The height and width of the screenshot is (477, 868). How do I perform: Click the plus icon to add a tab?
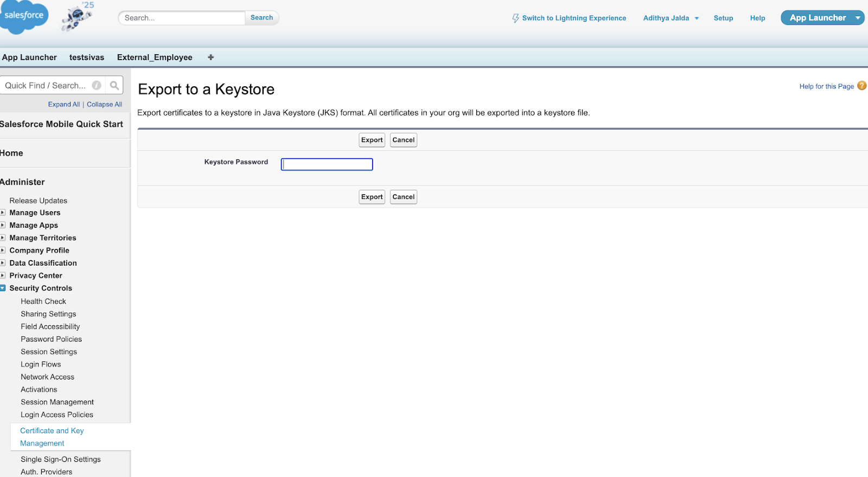tap(210, 57)
